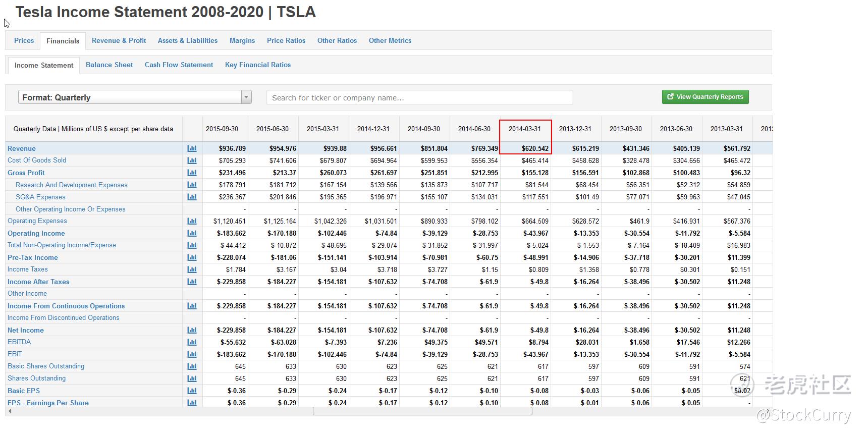Open chart icon for Income After Taxes
The width and height of the screenshot is (868, 435).
[192, 282]
